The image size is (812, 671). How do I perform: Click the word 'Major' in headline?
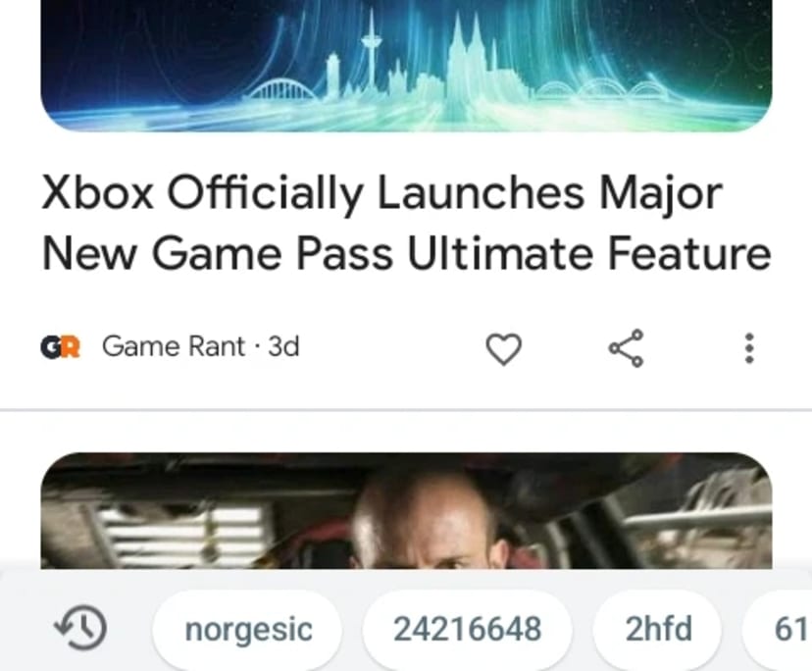[x=661, y=194]
